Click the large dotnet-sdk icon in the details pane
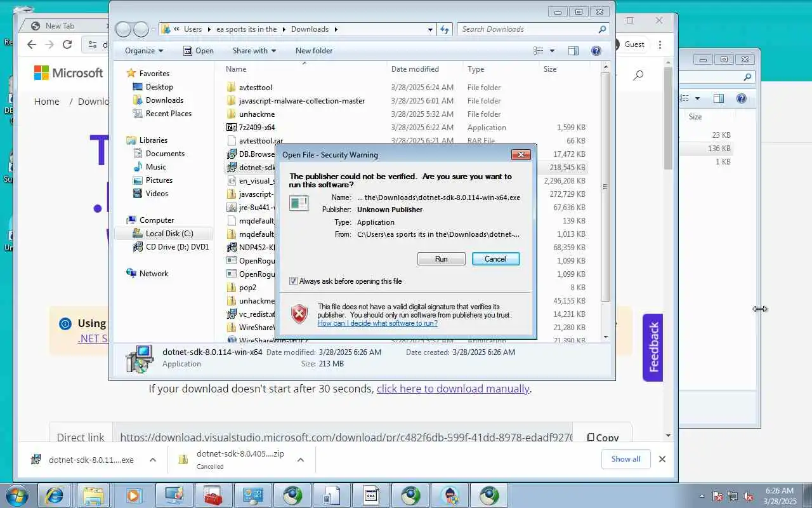Viewport: 812px width, 508px height. coord(140,358)
